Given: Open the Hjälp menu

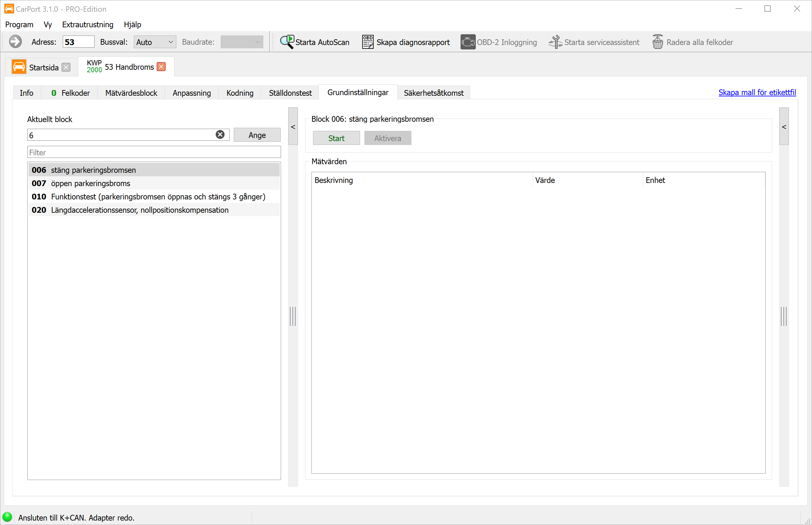Looking at the screenshot, I should pos(132,24).
